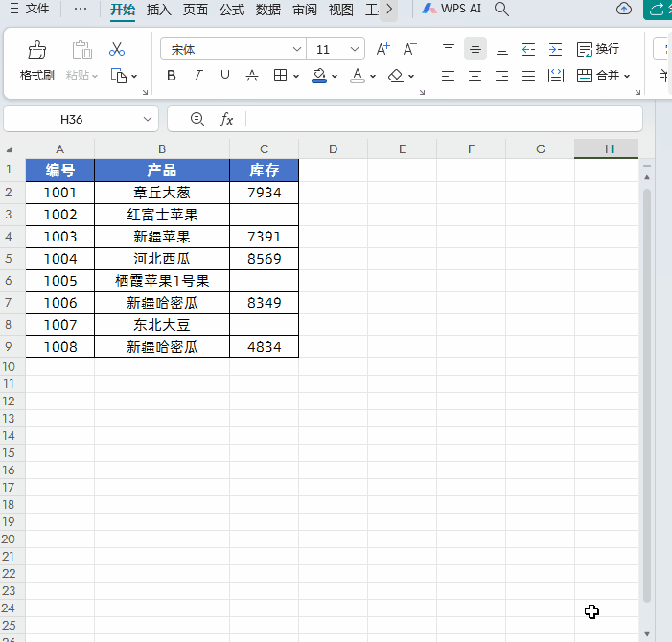Screen dimensions: 672x642
Task: Click the decrease indent icon
Action: coord(528,49)
